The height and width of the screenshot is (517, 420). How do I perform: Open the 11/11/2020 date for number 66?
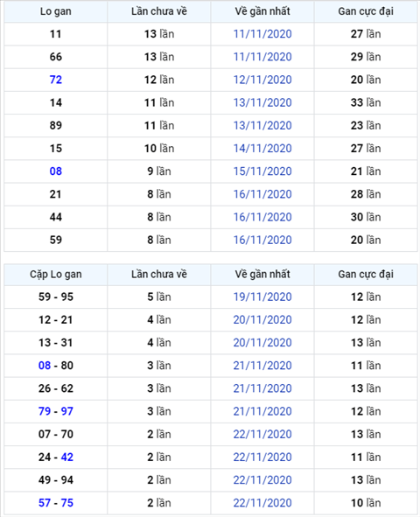262,57
